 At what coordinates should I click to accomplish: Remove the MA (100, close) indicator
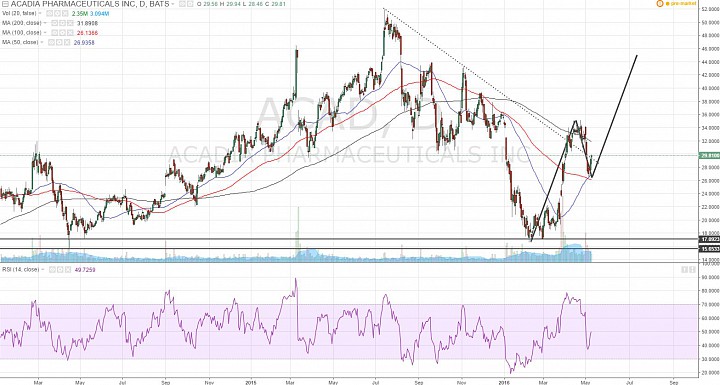click(x=70, y=33)
